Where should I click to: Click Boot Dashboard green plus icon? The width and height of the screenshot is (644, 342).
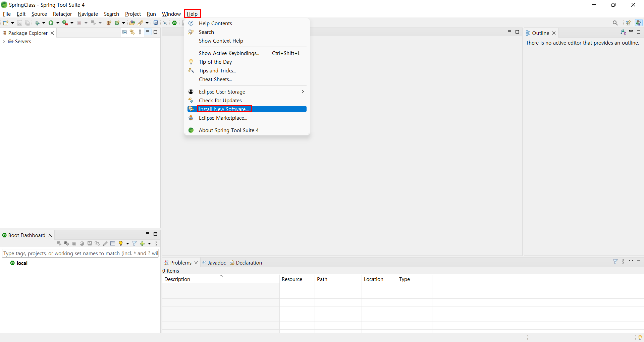pyautogui.click(x=142, y=244)
